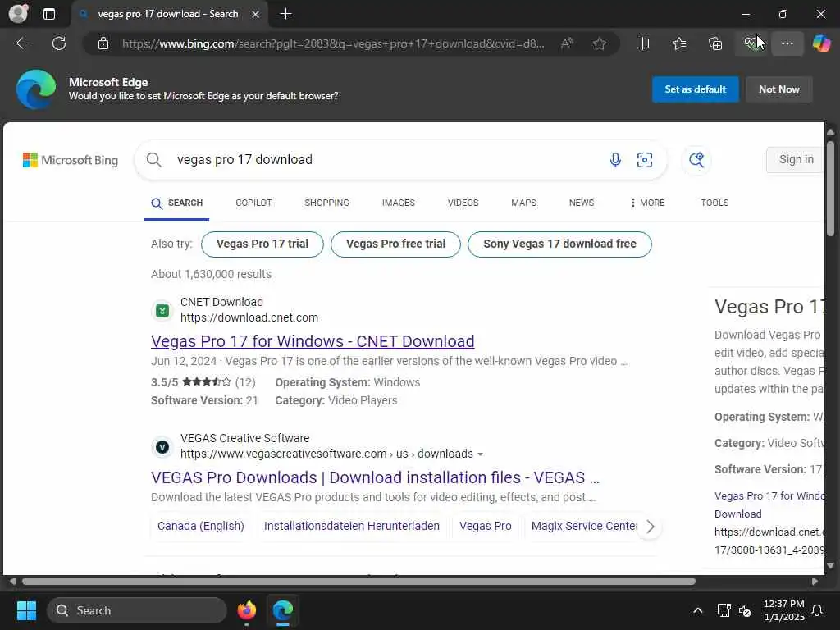Switch to the IMAGES tab
This screenshot has width=840, height=630.
398,203
